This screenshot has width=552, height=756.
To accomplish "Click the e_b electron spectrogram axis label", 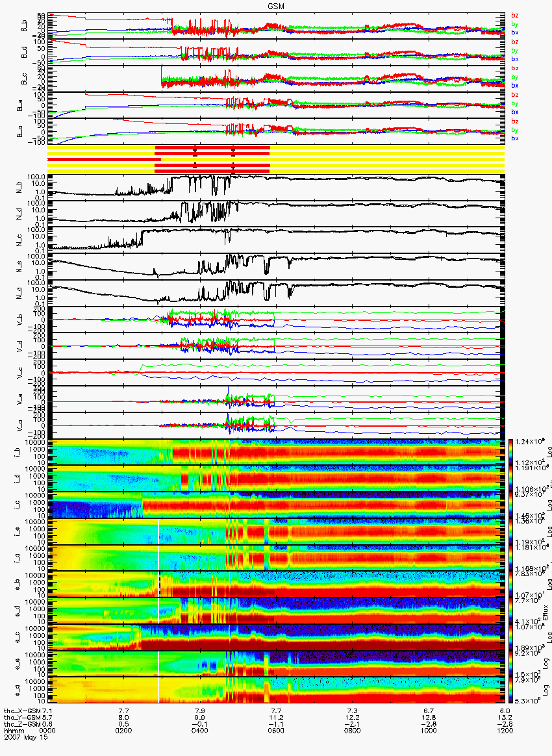I will [x=18, y=585].
